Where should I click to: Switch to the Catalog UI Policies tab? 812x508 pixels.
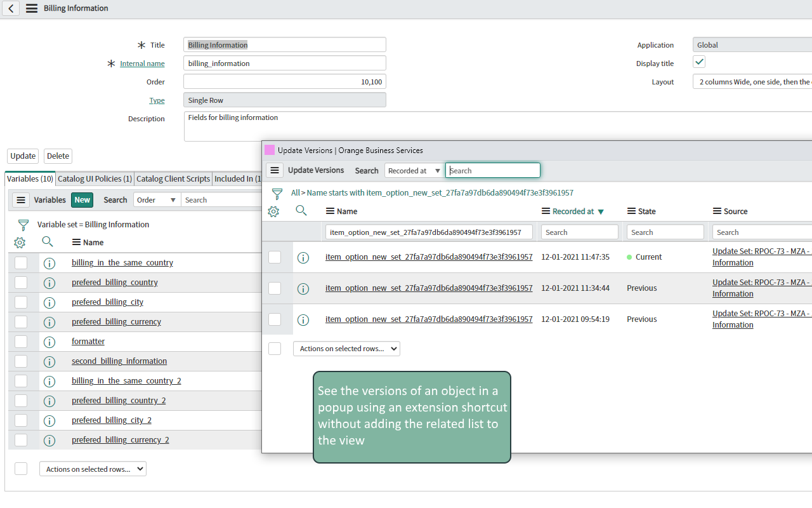[x=95, y=178]
